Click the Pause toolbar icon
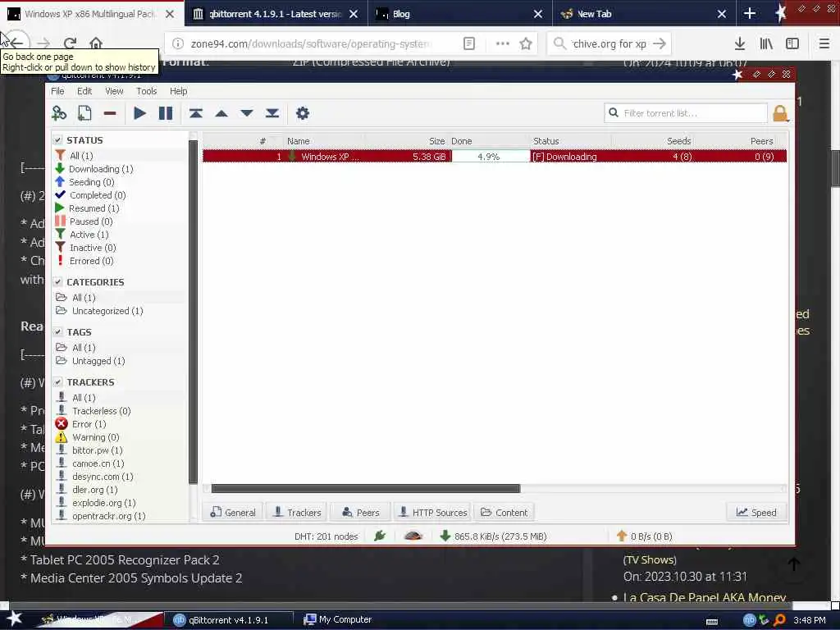Image resolution: width=840 pixels, height=630 pixels. coord(166,113)
